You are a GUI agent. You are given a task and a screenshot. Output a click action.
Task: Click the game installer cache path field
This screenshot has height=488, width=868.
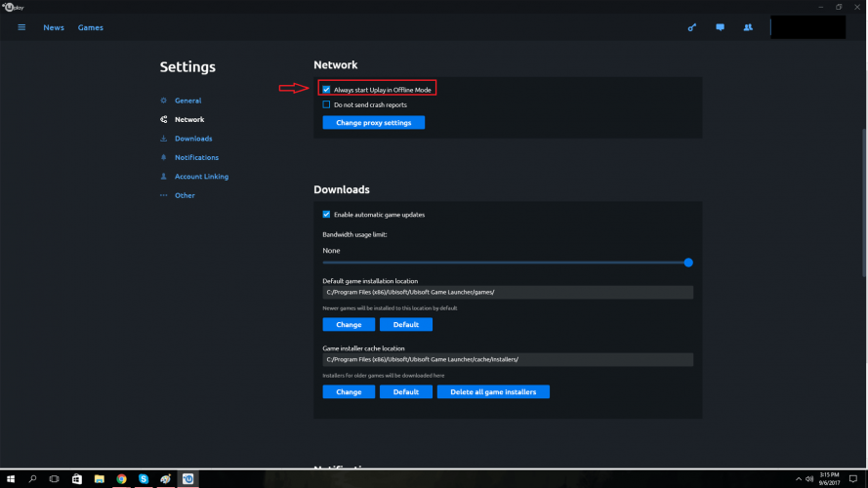click(x=508, y=359)
